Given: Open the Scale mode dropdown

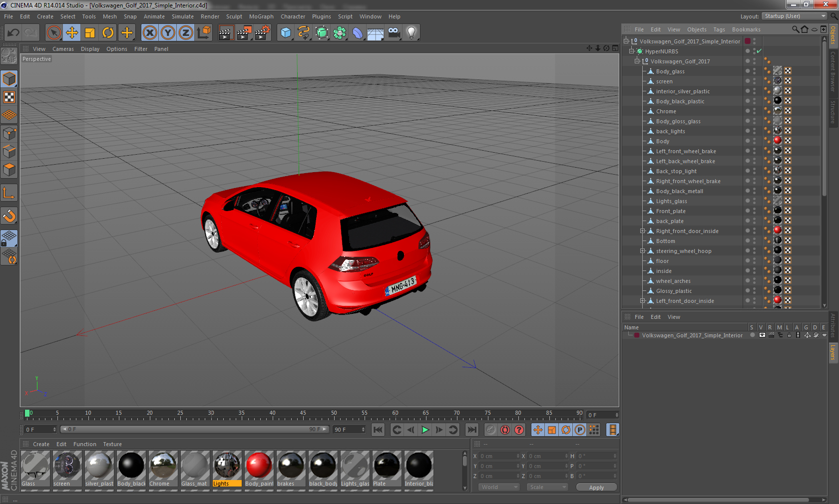Looking at the screenshot, I should [x=547, y=487].
